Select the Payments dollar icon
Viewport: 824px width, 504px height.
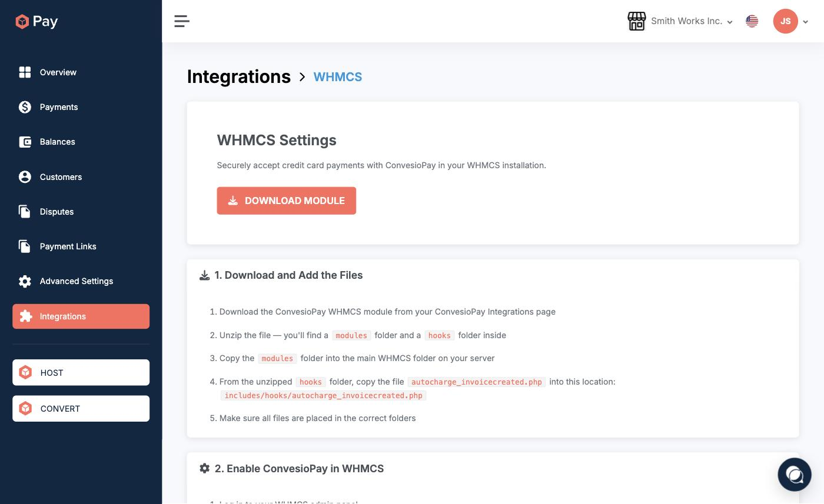25,107
